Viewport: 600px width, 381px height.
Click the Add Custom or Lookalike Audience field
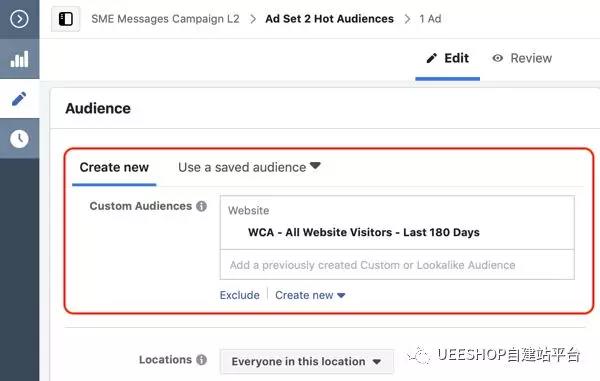tap(397, 265)
